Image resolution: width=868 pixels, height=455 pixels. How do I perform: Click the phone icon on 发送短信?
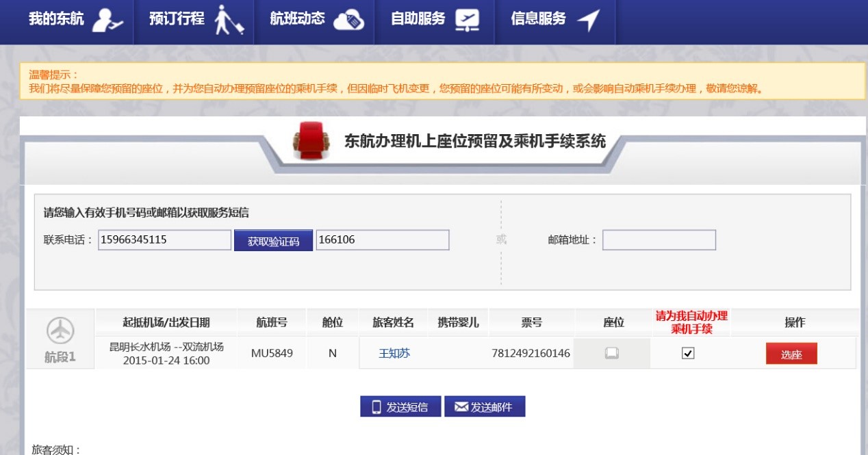tap(376, 407)
